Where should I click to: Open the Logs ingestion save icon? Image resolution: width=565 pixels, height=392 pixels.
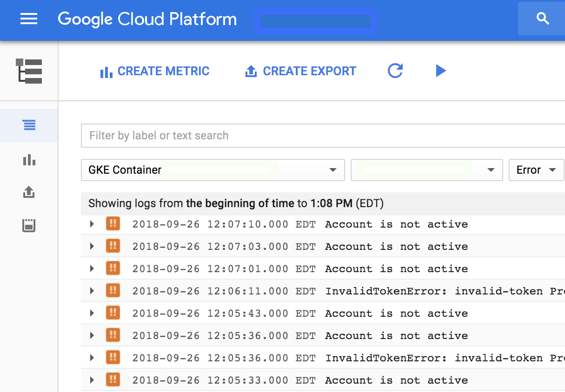[29, 226]
